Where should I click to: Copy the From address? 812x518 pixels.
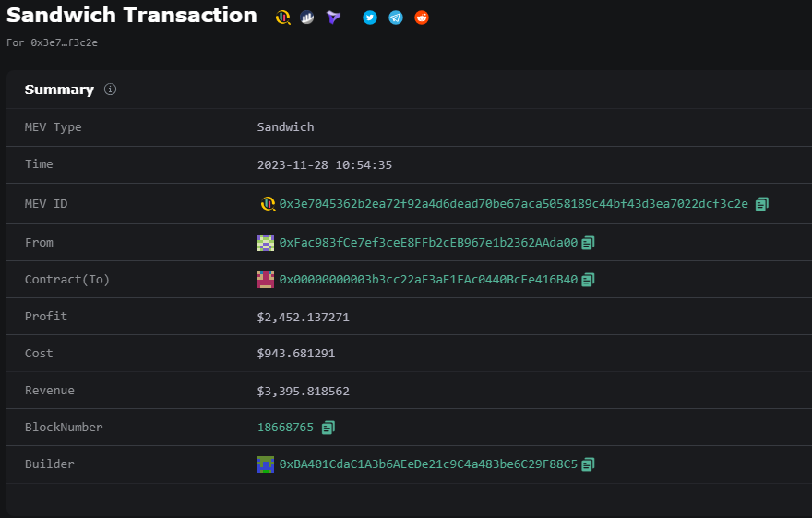point(589,243)
